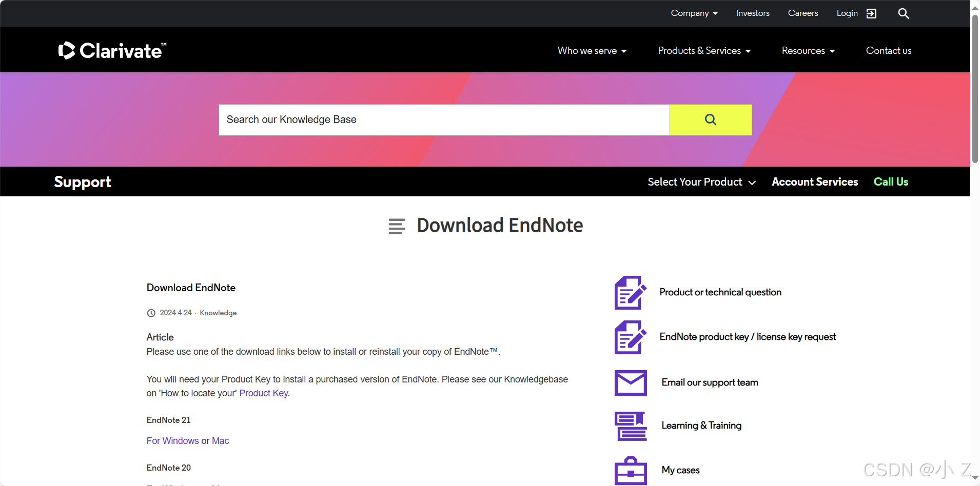Screen dimensions: 980x486
Task: Click the article date 2024-4-24
Action: point(175,313)
